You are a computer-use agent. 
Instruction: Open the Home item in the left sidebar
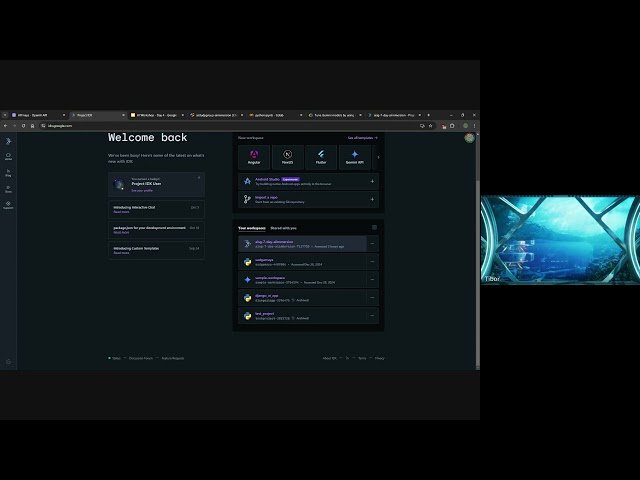point(8,157)
